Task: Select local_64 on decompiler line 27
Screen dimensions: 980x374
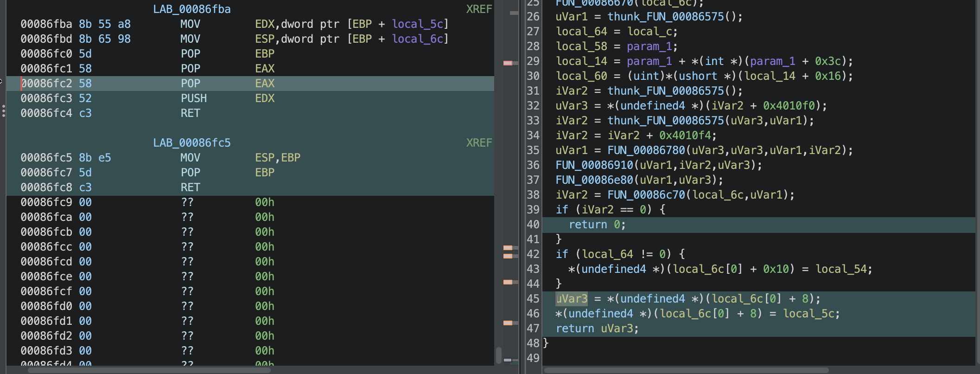Action: (x=581, y=32)
